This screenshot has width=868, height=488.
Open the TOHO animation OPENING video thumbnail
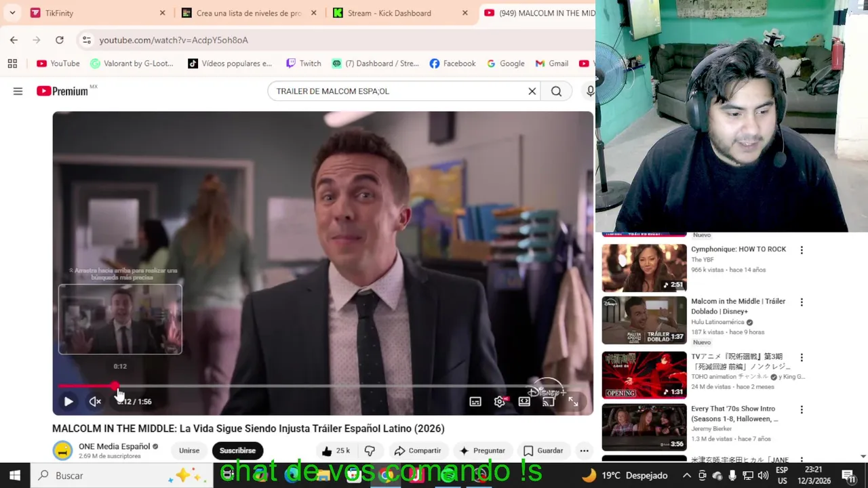click(644, 375)
